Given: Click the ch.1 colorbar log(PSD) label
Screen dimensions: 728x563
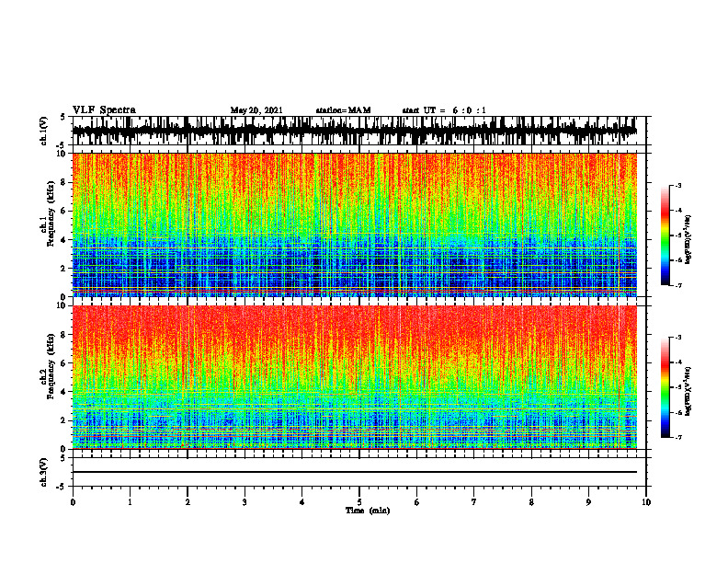Looking at the screenshot, I should tap(688, 240).
